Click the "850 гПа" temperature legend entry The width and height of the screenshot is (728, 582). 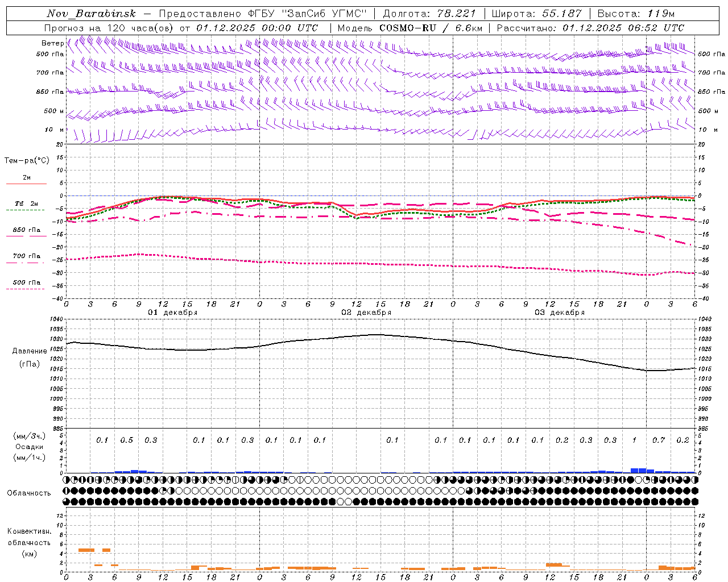click(x=27, y=230)
